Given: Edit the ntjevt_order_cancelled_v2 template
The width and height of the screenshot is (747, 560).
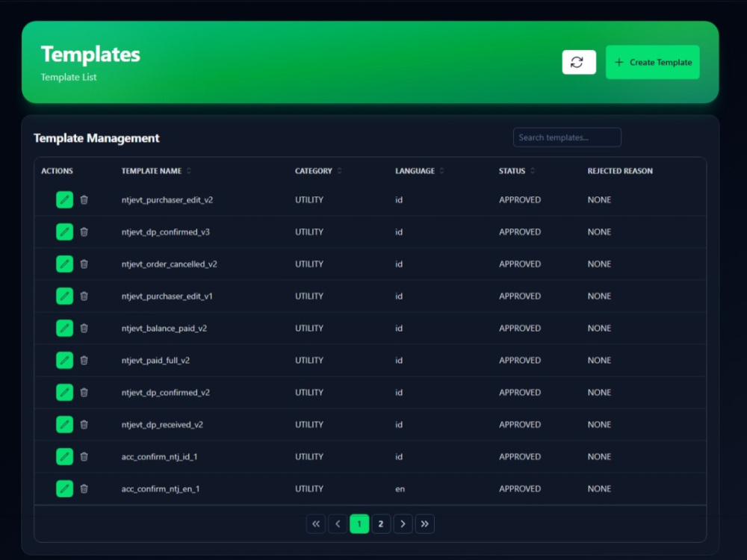Looking at the screenshot, I should pos(65,264).
